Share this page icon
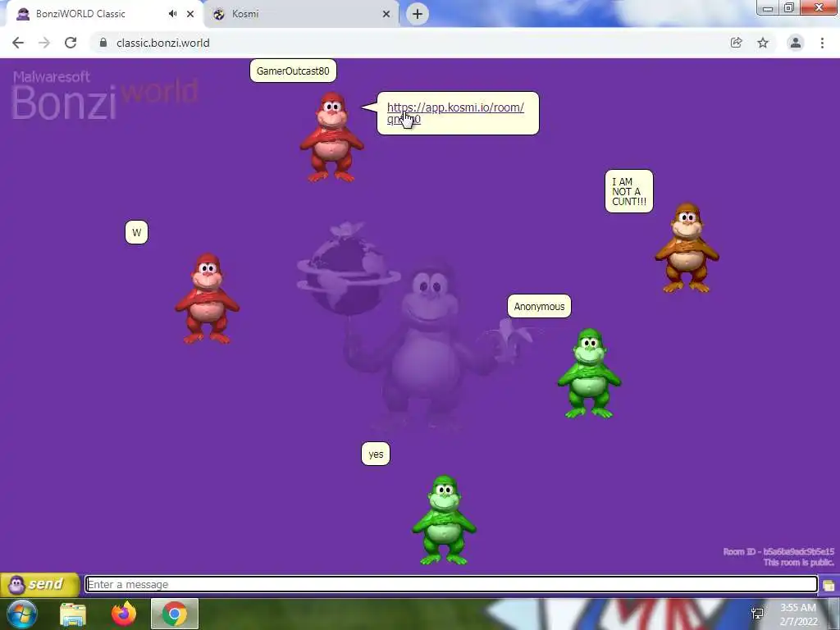This screenshot has height=630, width=840. [737, 43]
